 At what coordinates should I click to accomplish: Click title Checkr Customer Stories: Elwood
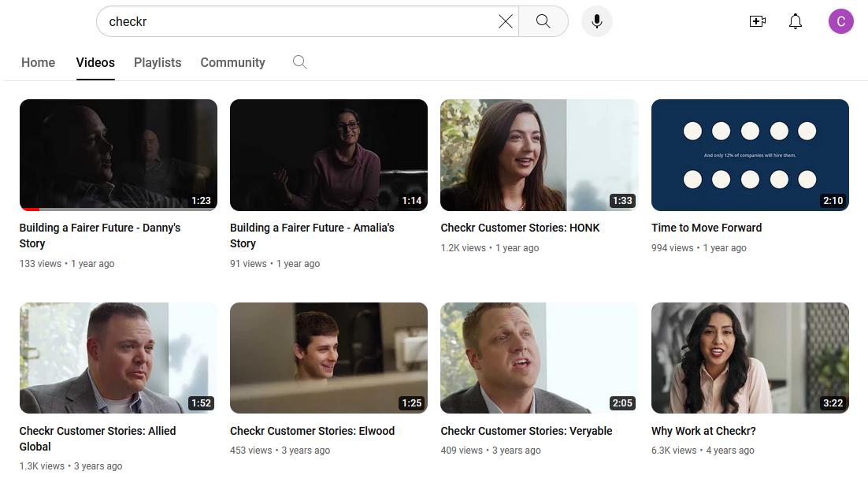(x=312, y=431)
